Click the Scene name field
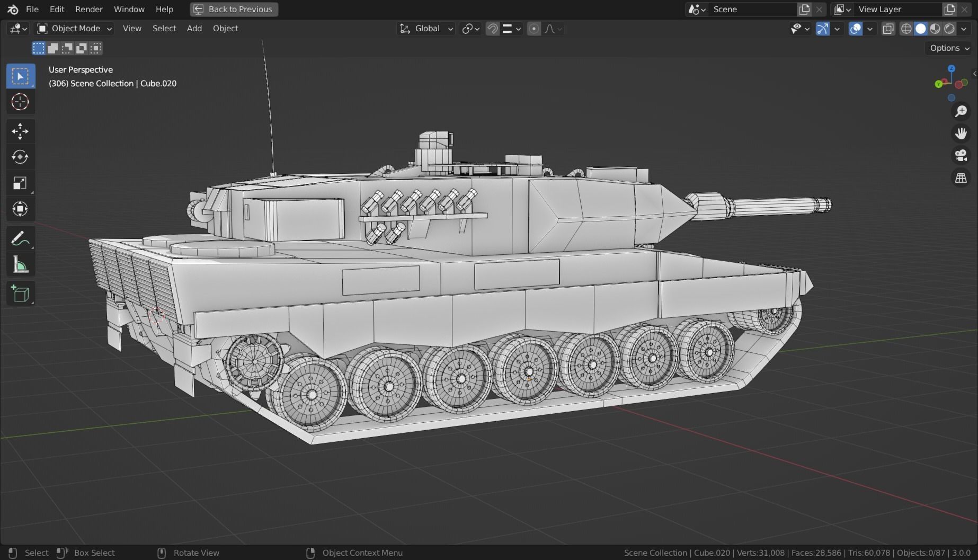This screenshot has height=560, width=978. pos(752,9)
